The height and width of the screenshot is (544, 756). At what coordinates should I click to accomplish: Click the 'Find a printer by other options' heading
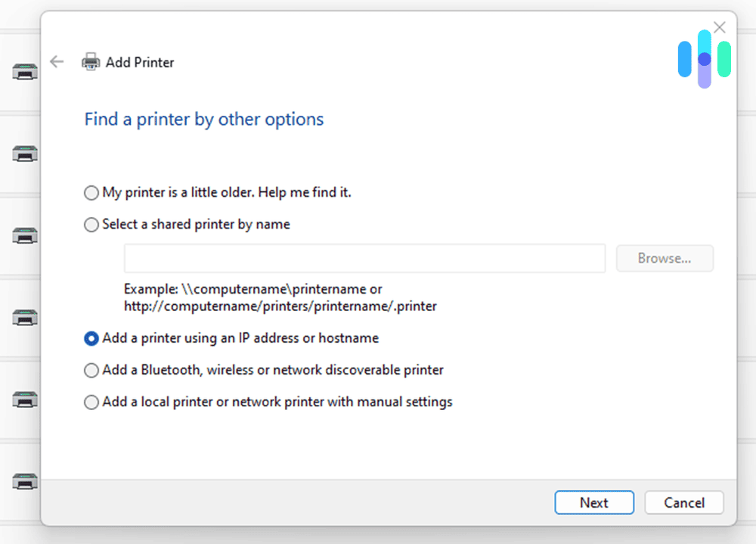click(x=203, y=119)
